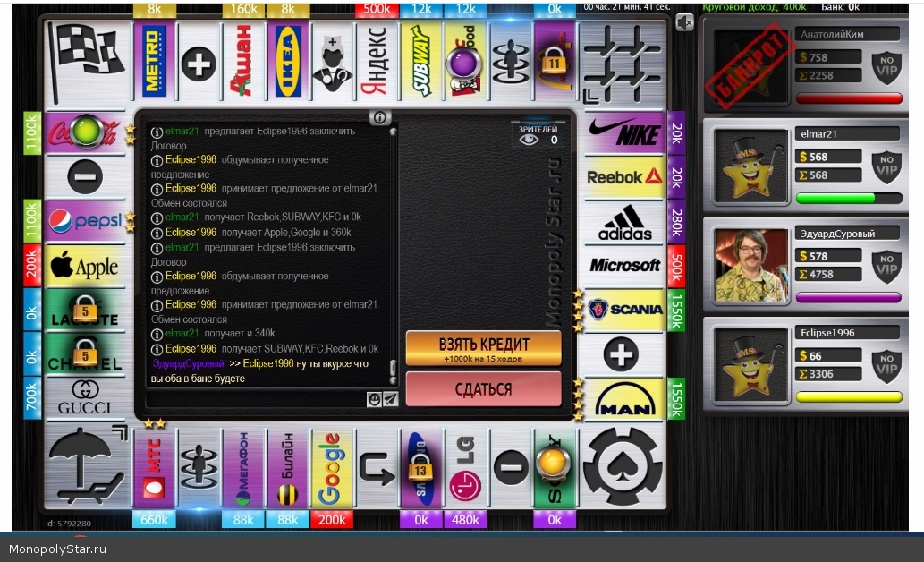
Task: Select the Ашан board cell
Action: [242, 62]
